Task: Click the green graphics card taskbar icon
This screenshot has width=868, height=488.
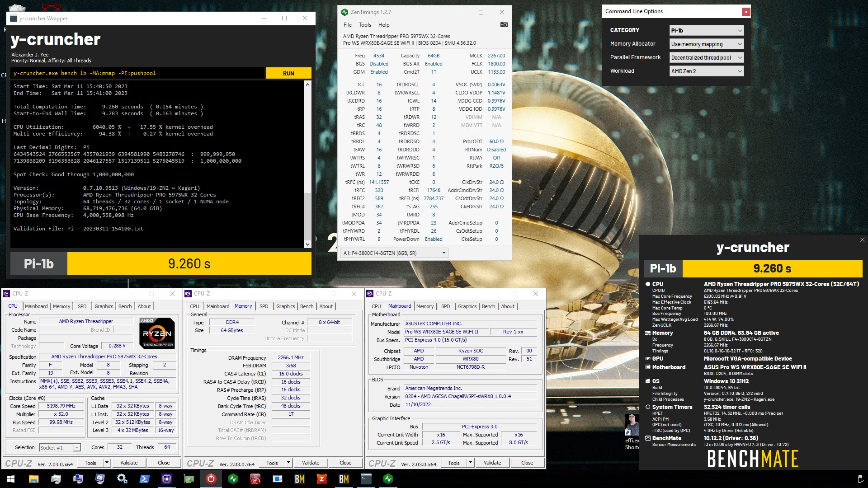Action: 189,479
